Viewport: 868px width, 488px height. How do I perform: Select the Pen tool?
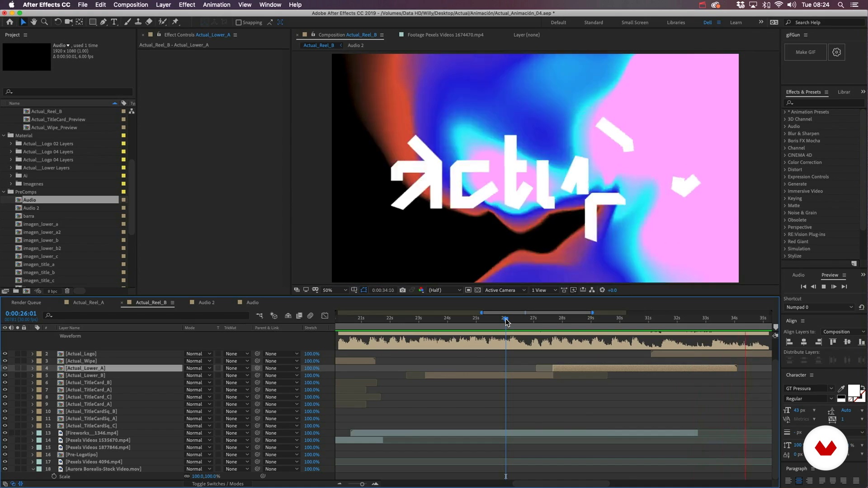point(104,22)
